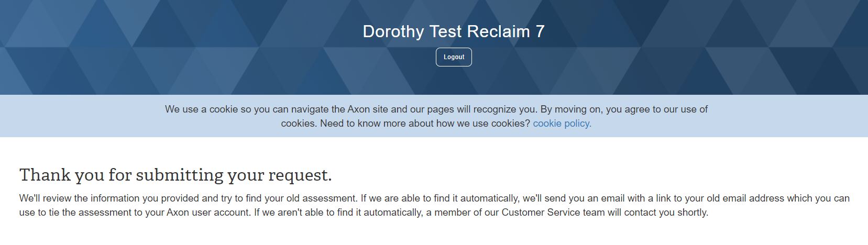Image resolution: width=868 pixels, height=245 pixels.
Task: Click the phrase "Customer Service team"
Action: [x=553, y=213]
